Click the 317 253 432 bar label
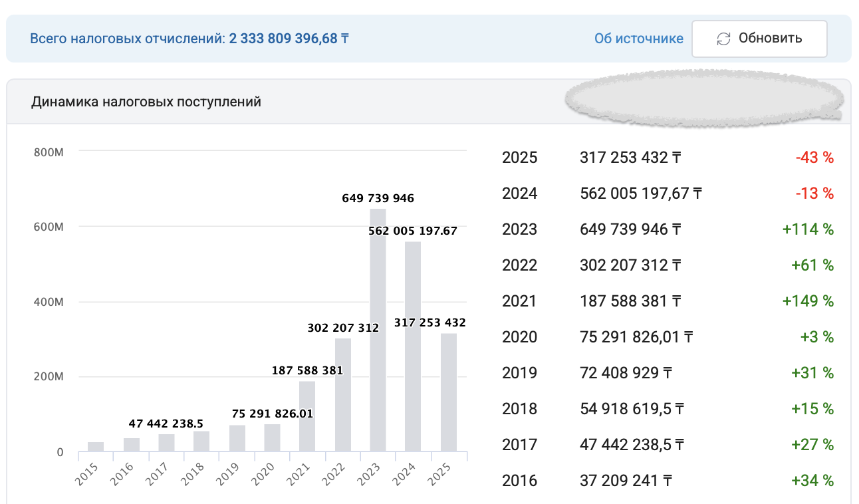The height and width of the screenshot is (504, 859). point(429,323)
